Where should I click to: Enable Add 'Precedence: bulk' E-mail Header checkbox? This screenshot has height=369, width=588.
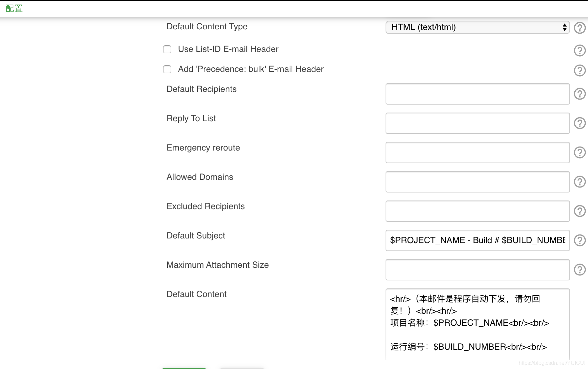167,69
